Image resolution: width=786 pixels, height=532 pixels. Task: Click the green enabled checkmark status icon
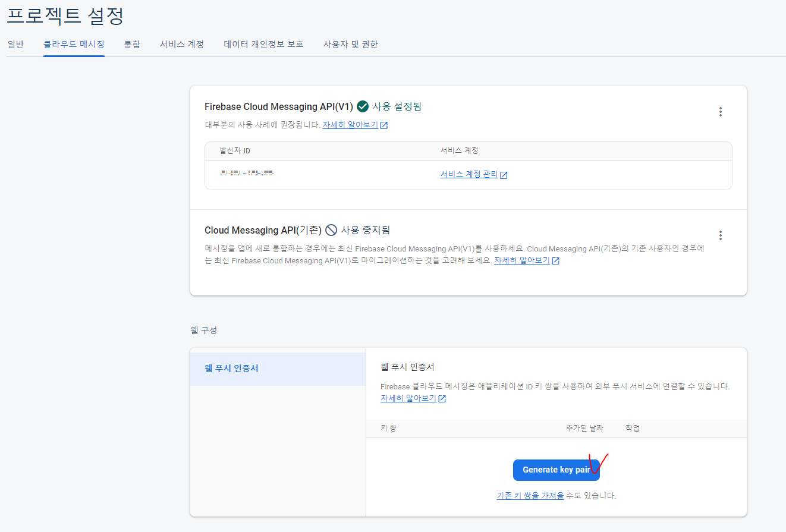[363, 106]
